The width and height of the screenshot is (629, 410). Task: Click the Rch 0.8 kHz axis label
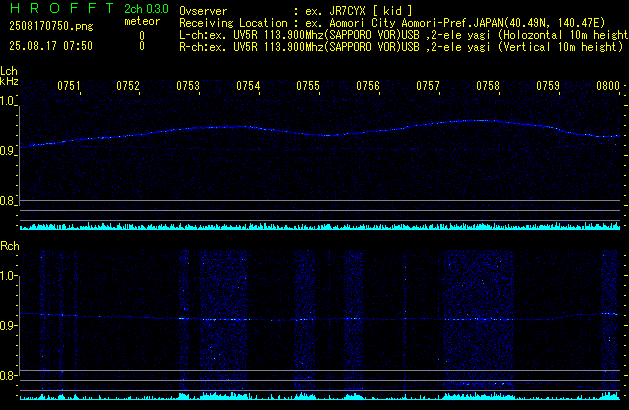[7, 375]
